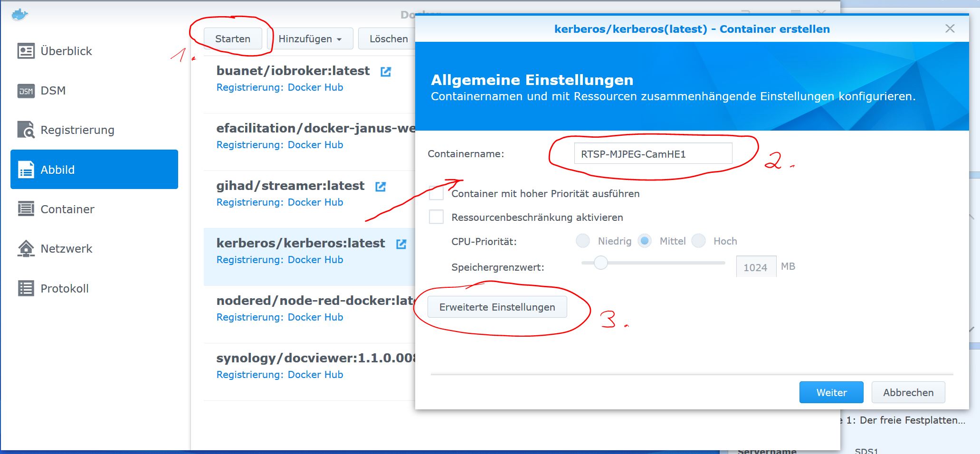Enable Ressourcenbeschränkung aktivieren checkbox

click(x=436, y=217)
